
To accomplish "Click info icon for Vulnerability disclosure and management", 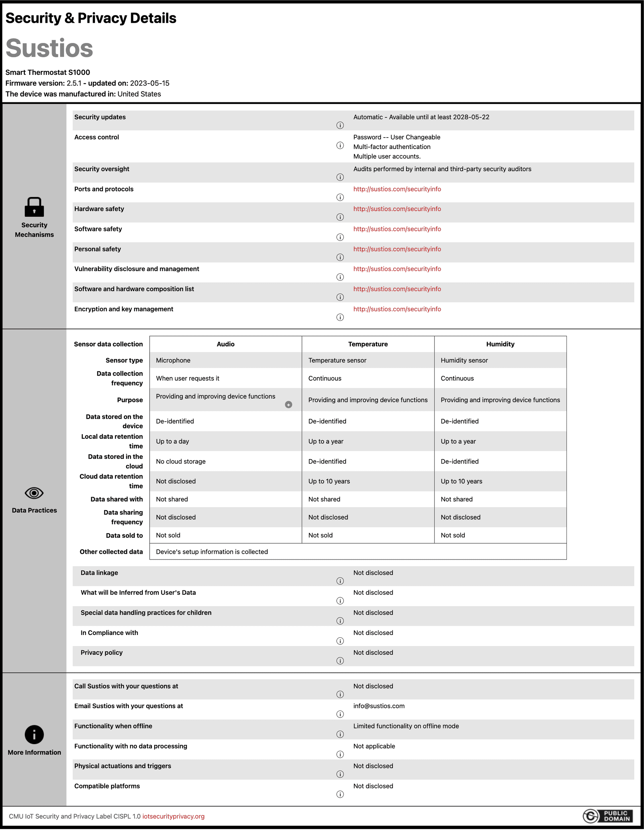I will click(x=340, y=277).
